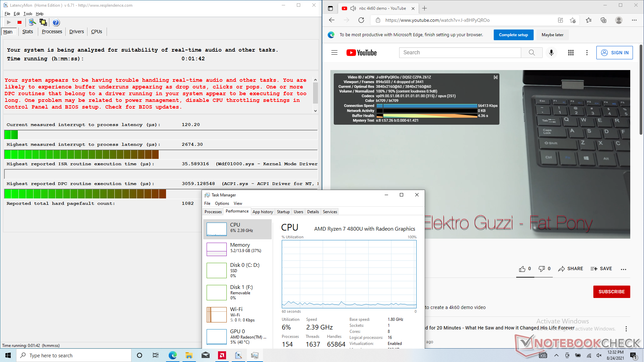This screenshot has height=362, width=644.
Task: Click the video Like thumbs-up icon
Action: [522, 269]
